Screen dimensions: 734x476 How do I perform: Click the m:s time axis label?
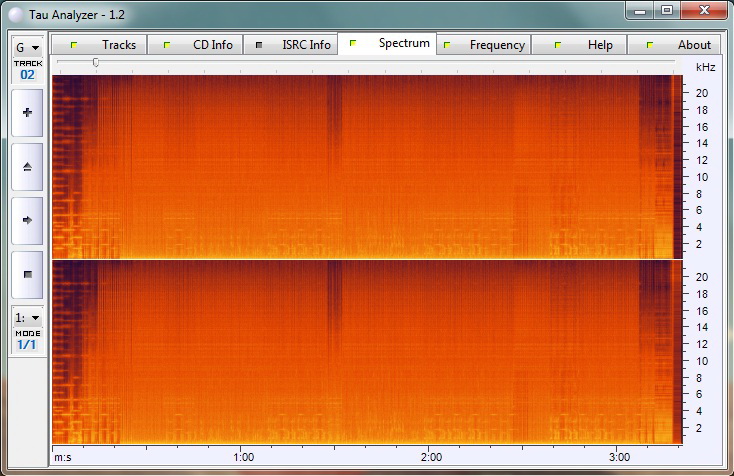pos(63,457)
